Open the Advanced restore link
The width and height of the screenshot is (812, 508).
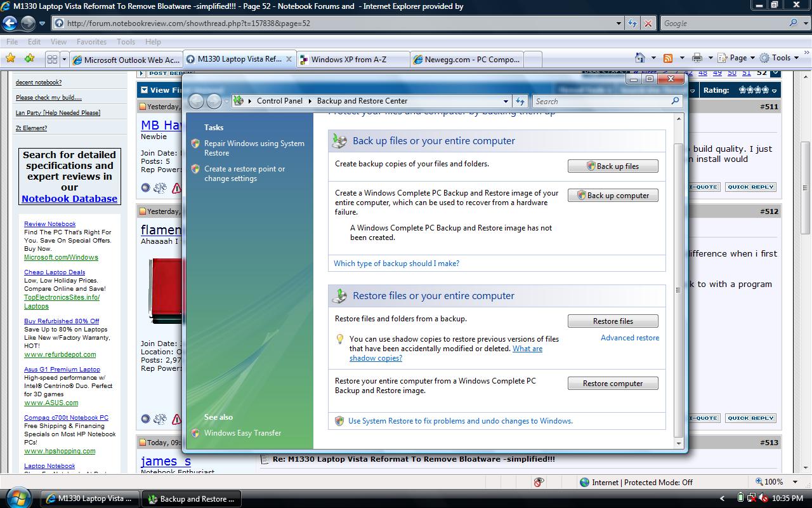(630, 338)
